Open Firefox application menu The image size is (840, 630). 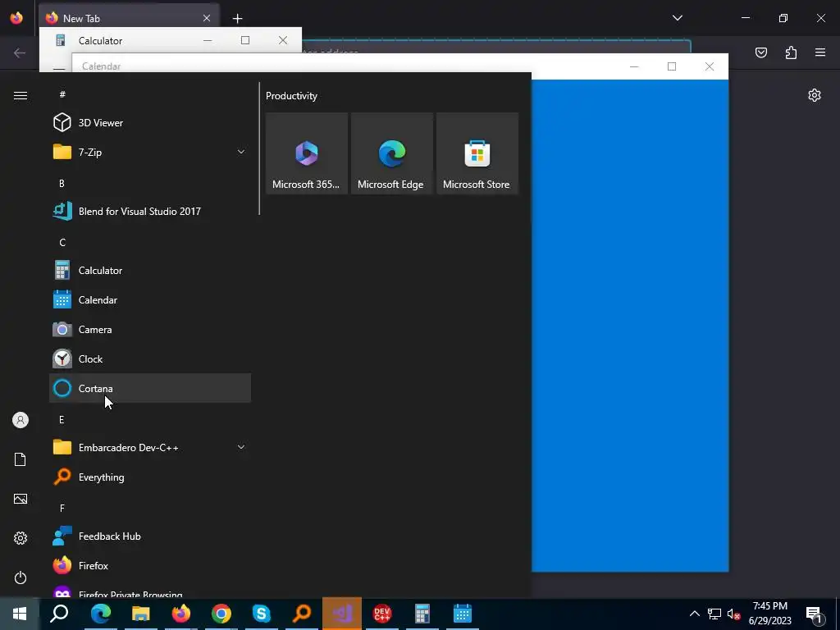pyautogui.click(x=820, y=52)
